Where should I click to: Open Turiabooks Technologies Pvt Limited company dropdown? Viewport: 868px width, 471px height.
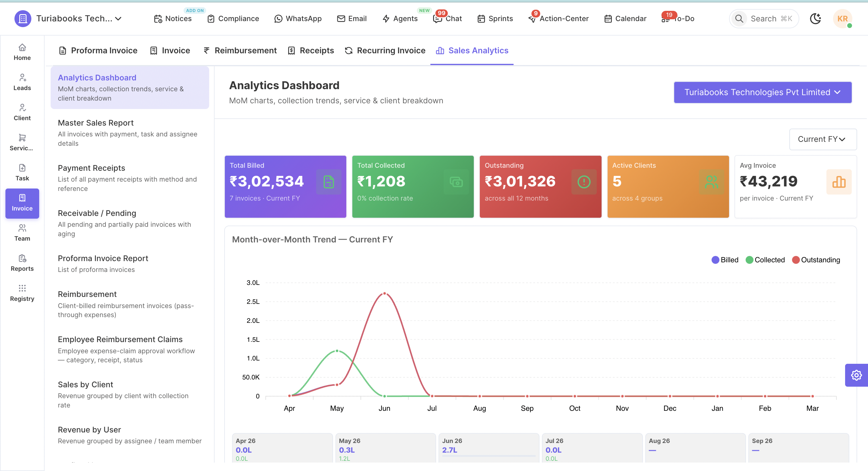(763, 92)
